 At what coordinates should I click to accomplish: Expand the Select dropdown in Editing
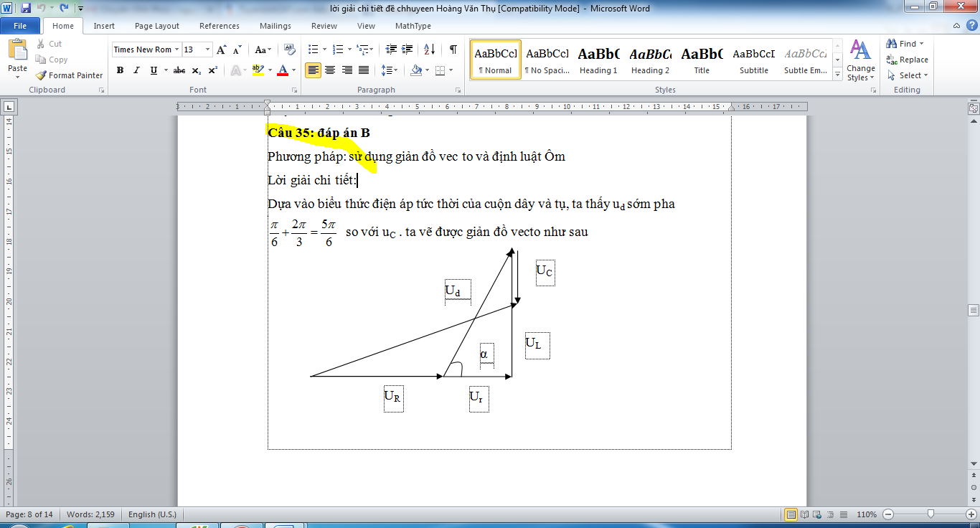(x=908, y=75)
